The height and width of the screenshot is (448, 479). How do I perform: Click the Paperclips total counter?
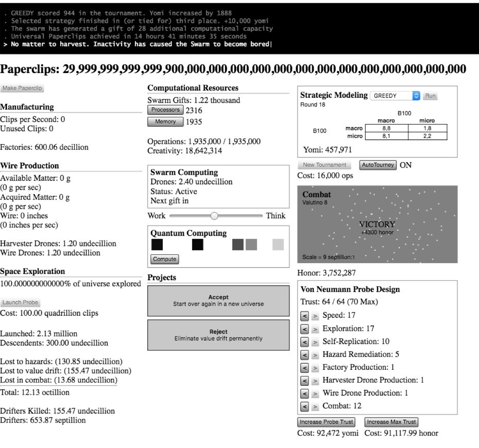pyautogui.click(x=233, y=69)
